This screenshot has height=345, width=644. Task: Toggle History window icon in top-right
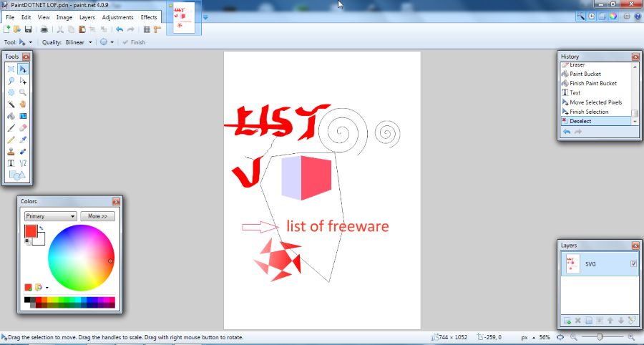[592, 16]
